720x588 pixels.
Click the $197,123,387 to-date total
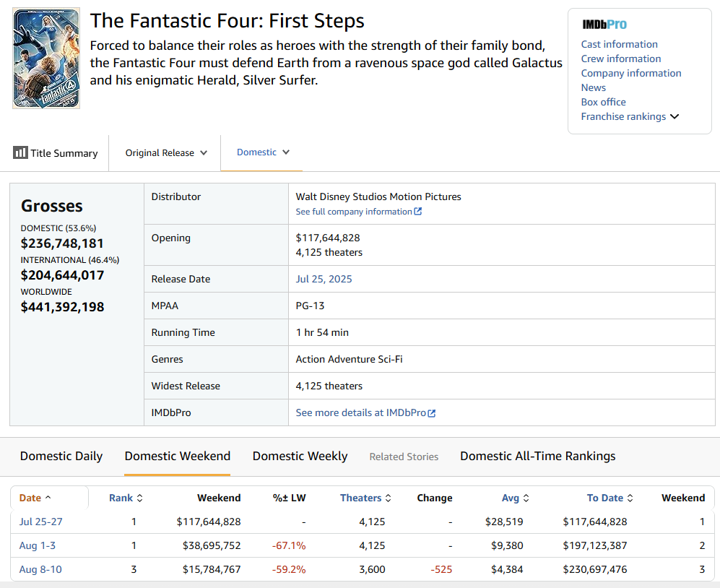(595, 545)
